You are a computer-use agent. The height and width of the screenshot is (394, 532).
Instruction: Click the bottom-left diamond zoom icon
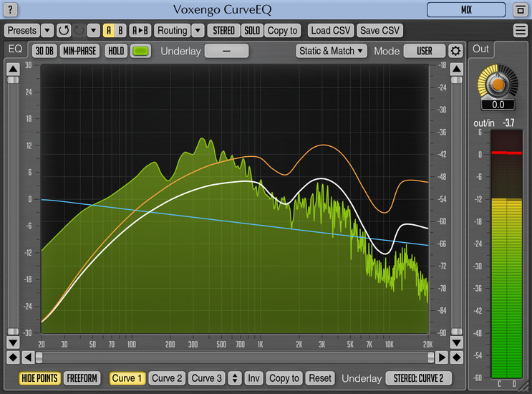click(x=13, y=357)
